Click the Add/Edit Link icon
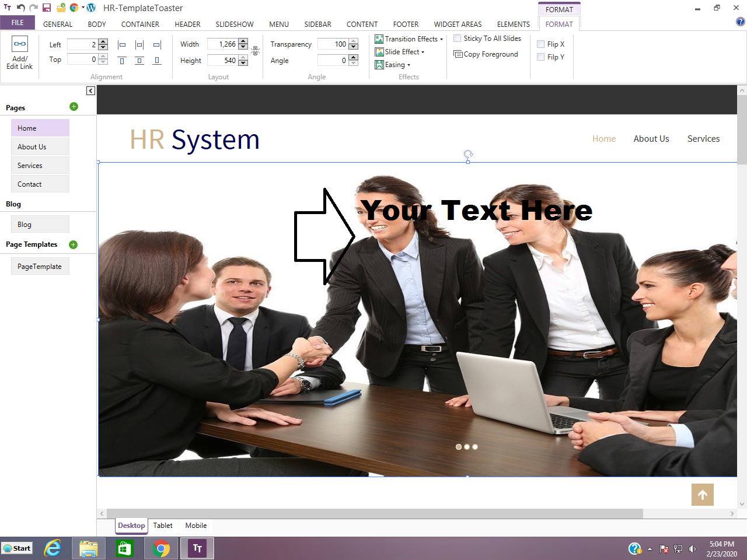 tap(20, 44)
